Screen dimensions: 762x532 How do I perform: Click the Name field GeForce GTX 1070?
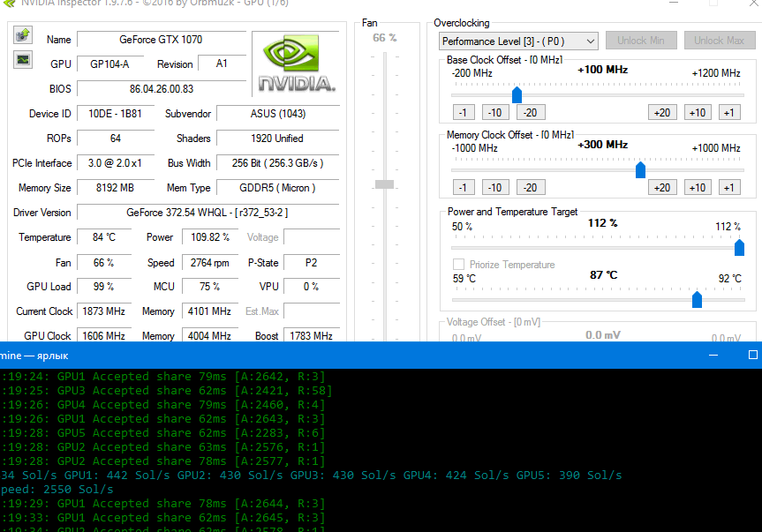point(162,40)
